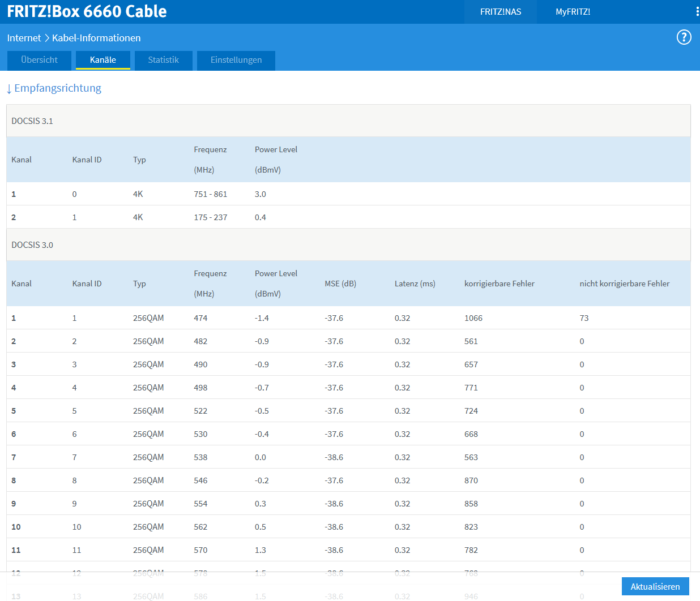Click frequency value 498
Screen dimensions: 700x601
pos(200,388)
